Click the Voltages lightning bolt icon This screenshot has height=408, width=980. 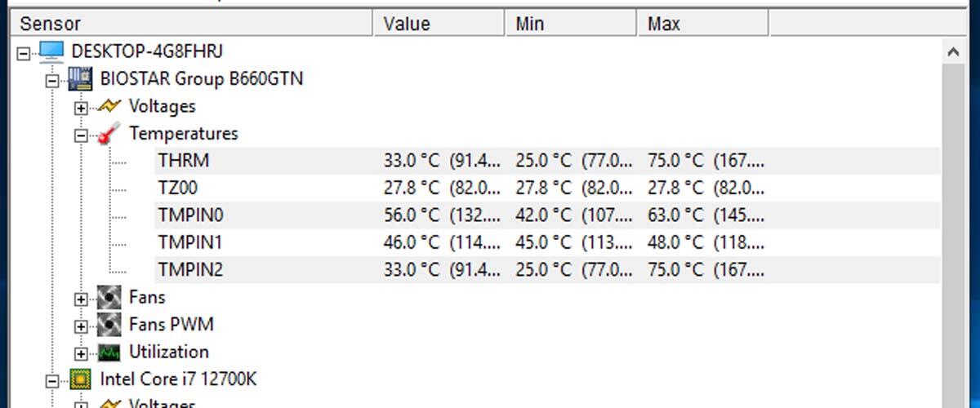(109, 106)
